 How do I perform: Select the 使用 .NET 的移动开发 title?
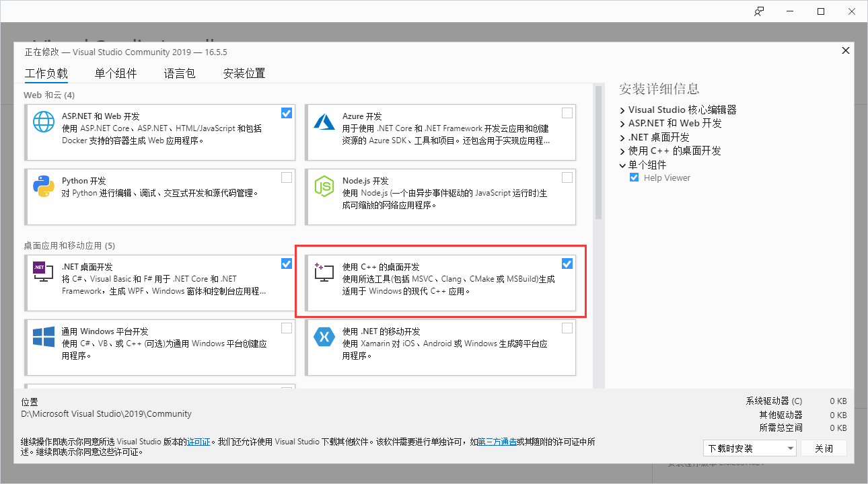pos(382,331)
